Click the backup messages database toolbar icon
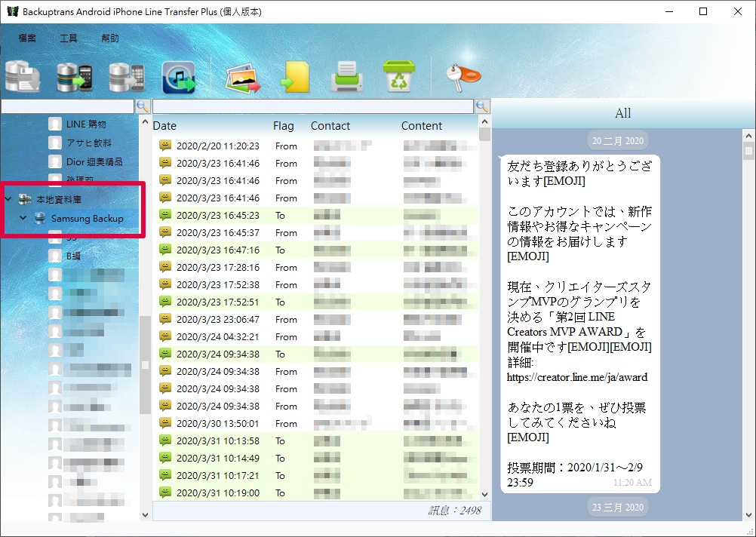Viewport: 756px width, 537px height. (23, 76)
